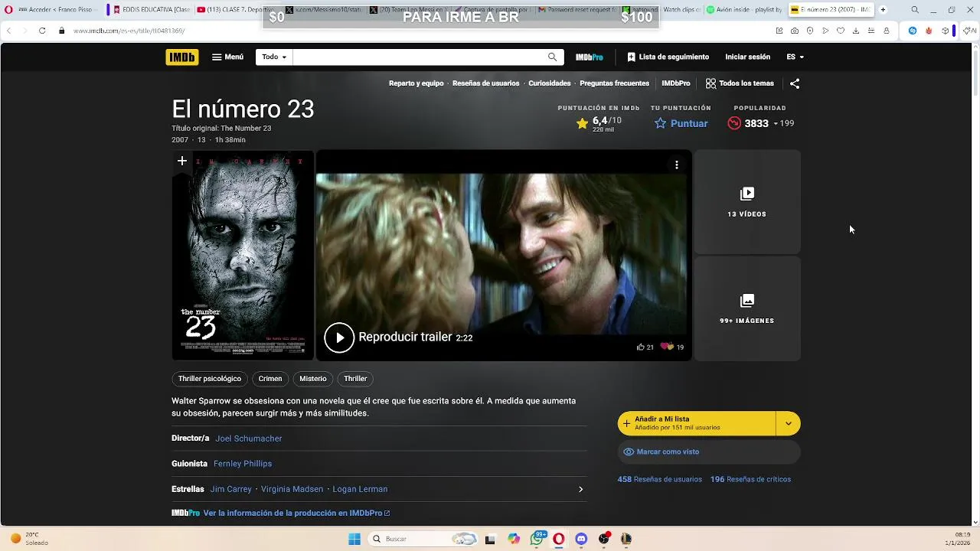Open the 99+ Imágenes tile
The height and width of the screenshot is (551, 980).
747,308
